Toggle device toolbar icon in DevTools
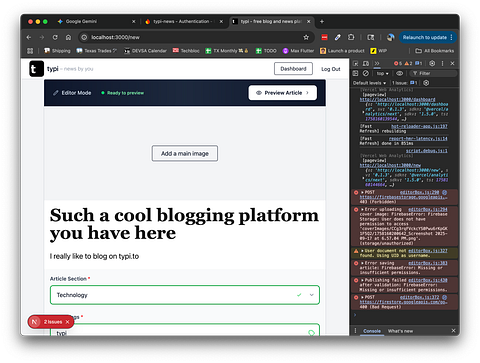The width and height of the screenshot is (480, 363). [366, 63]
